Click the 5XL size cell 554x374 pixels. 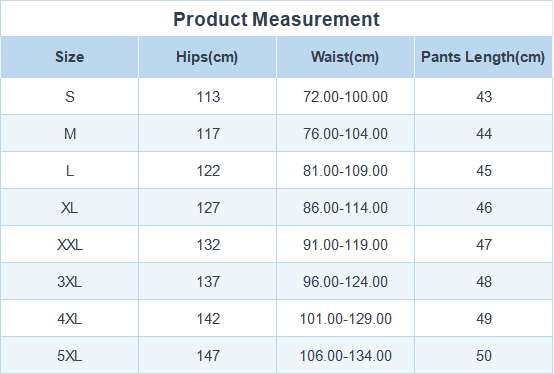[x=70, y=356]
